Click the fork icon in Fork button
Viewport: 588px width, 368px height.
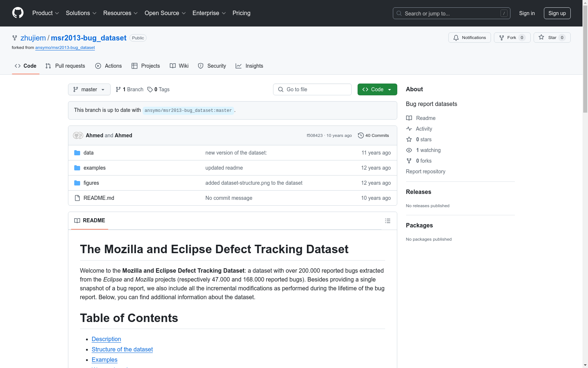[502, 38]
